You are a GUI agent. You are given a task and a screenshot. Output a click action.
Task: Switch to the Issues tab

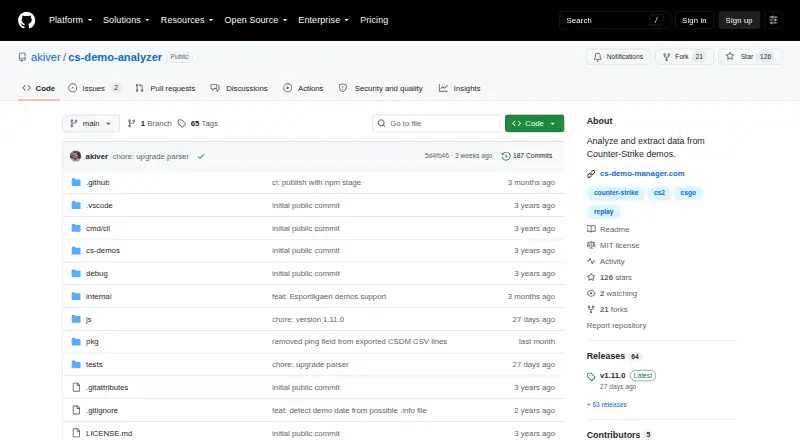pyautogui.click(x=95, y=88)
